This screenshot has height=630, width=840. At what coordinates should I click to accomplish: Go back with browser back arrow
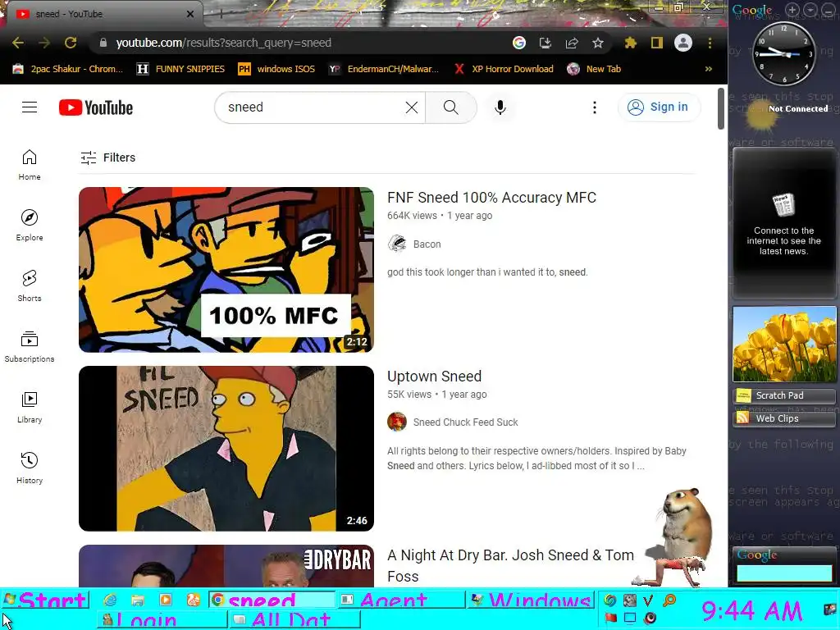(x=18, y=43)
